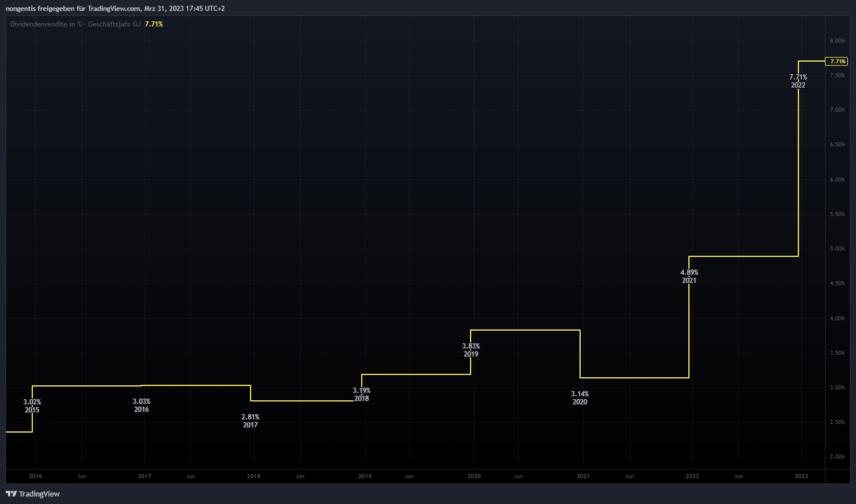Screen dimensions: 856x504
Task: Click 2018 on the time axis
Action: coord(253,476)
